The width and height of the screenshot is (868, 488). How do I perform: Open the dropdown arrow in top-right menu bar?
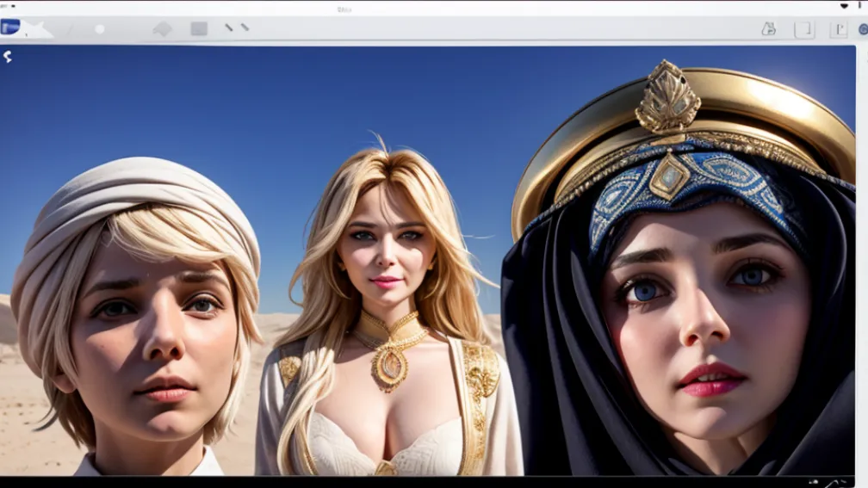click(x=844, y=6)
